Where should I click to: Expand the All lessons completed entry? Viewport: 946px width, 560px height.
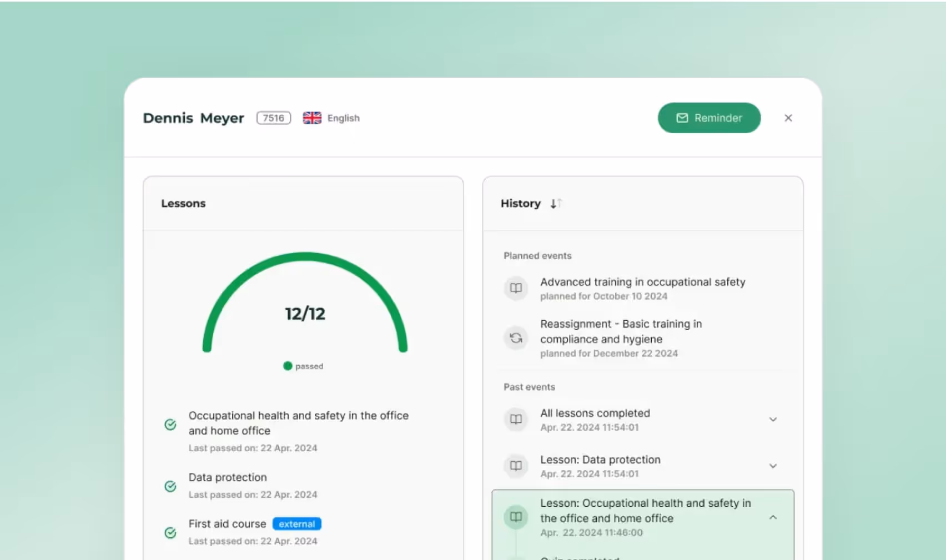pyautogui.click(x=773, y=420)
